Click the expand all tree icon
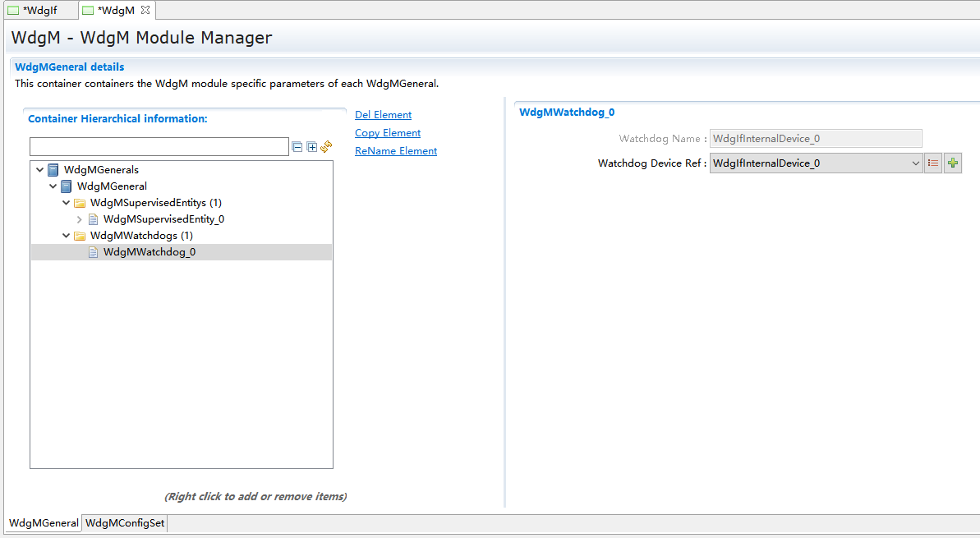This screenshot has height=538, width=980. [311, 147]
